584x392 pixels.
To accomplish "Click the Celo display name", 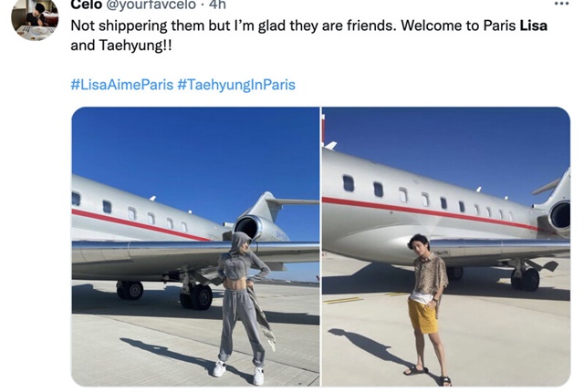I will pyautogui.click(x=87, y=5).
